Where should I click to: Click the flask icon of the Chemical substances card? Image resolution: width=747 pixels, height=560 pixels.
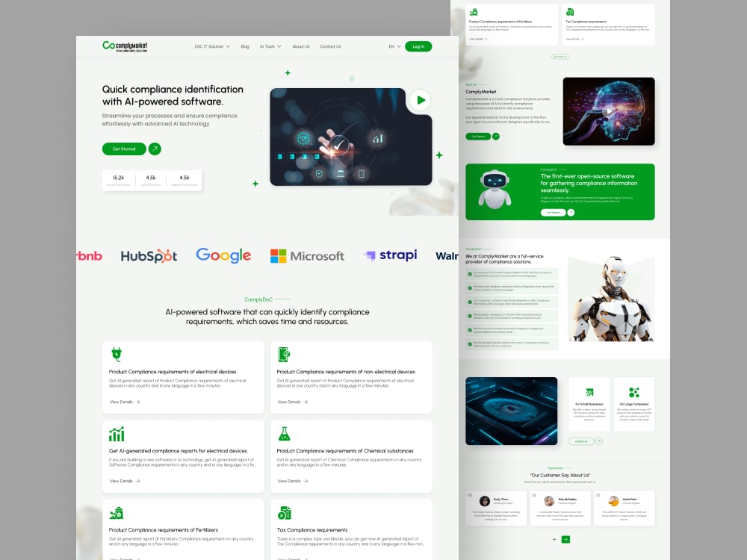pos(284,434)
